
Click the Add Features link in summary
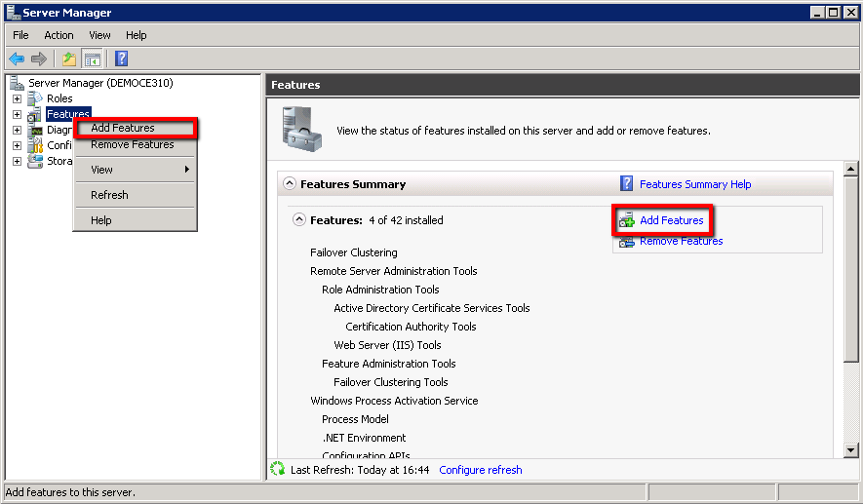(671, 221)
